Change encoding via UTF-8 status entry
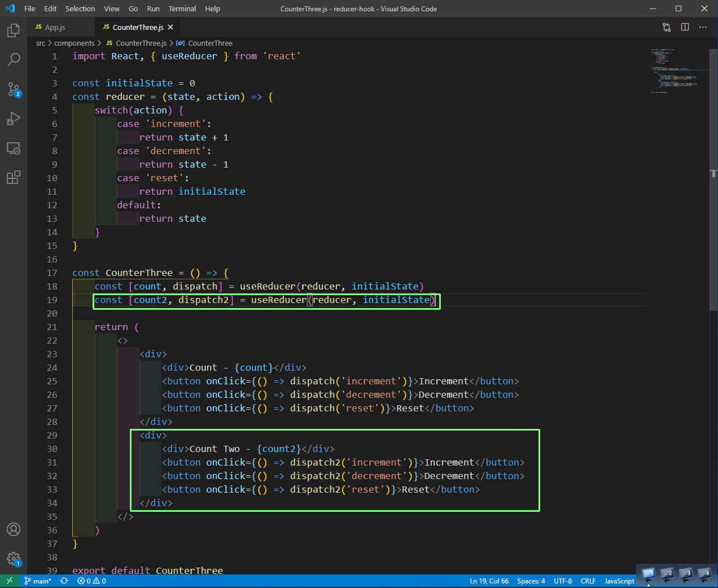 563,581
